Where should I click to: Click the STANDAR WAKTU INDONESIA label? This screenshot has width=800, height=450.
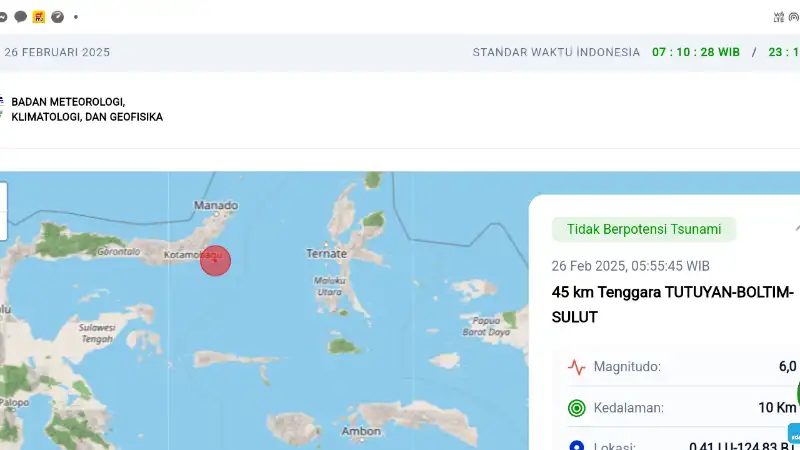point(556,53)
